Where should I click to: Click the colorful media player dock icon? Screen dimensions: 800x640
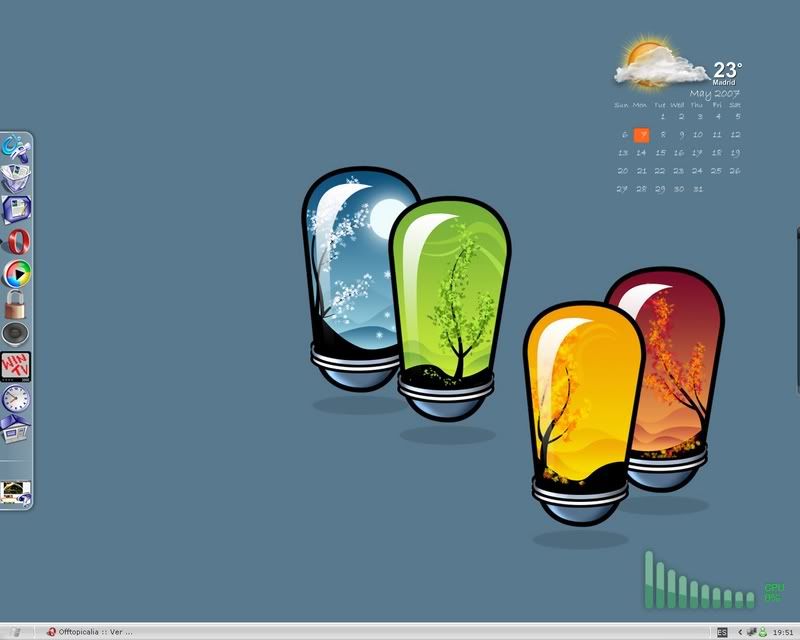(16, 272)
